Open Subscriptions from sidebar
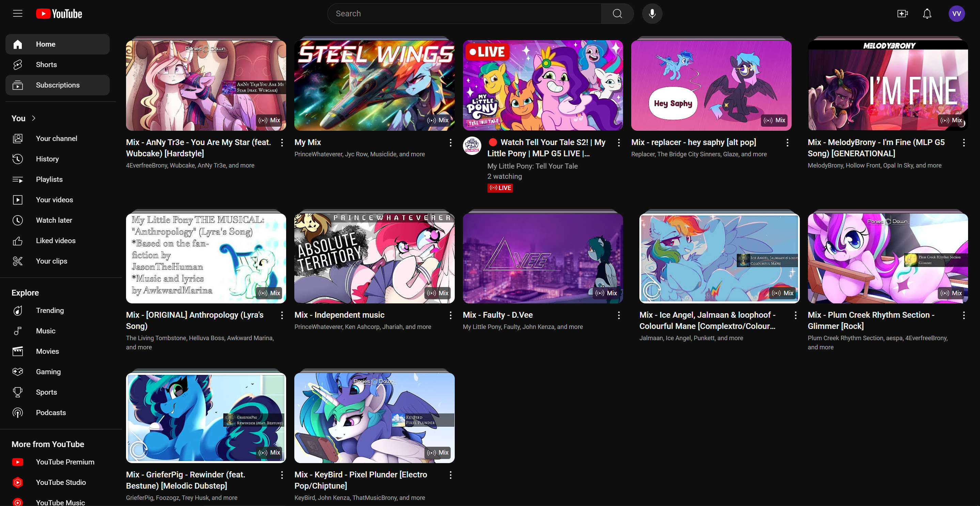This screenshot has width=980, height=506. click(58, 85)
